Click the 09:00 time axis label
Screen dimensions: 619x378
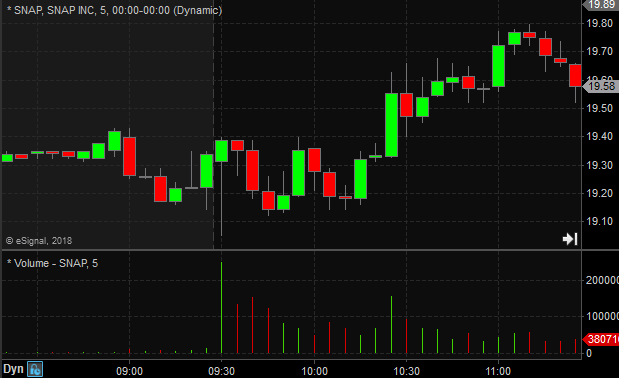click(x=129, y=371)
